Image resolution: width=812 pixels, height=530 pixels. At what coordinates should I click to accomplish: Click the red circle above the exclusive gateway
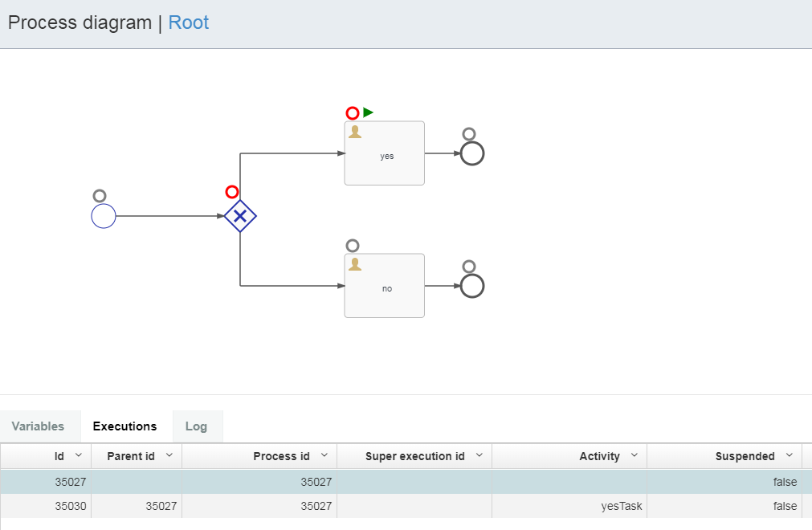coord(232,192)
